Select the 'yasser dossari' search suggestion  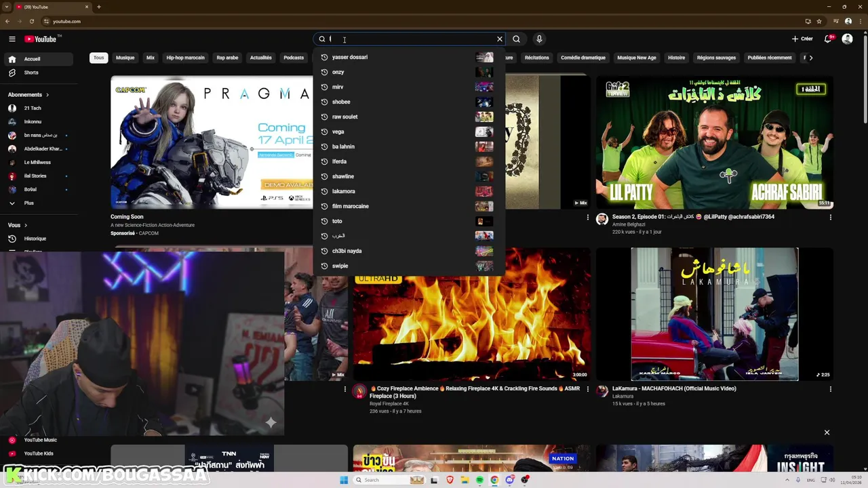click(x=409, y=57)
